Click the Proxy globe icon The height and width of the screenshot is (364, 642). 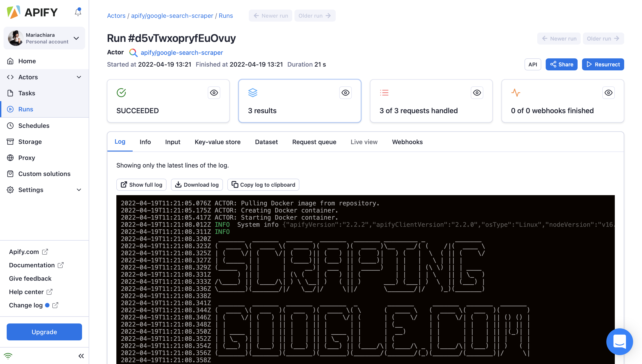pyautogui.click(x=10, y=158)
